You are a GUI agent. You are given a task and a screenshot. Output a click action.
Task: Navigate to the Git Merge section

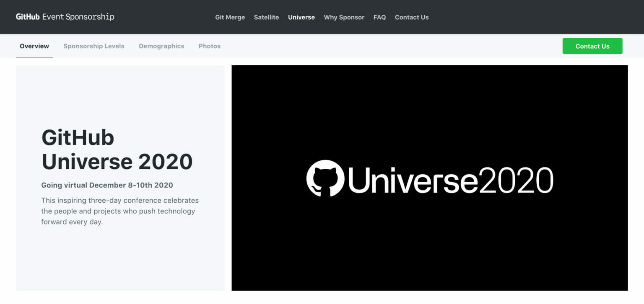point(230,17)
